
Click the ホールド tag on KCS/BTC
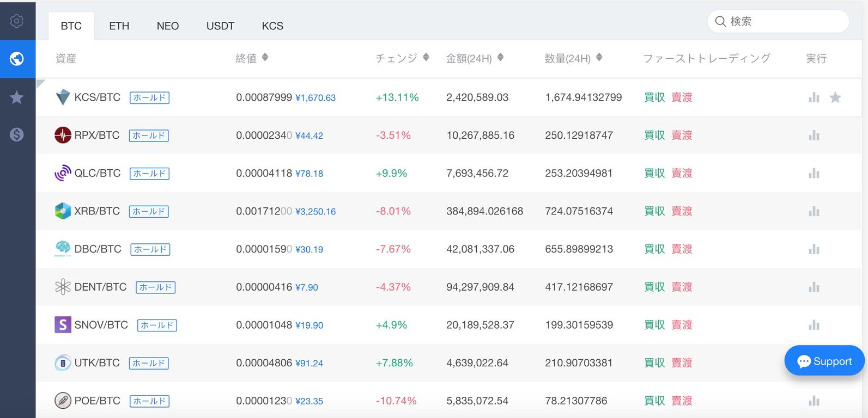point(150,98)
